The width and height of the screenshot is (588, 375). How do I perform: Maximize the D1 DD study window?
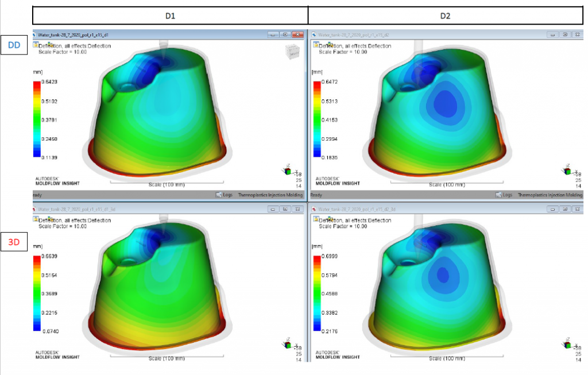(x=285, y=34)
